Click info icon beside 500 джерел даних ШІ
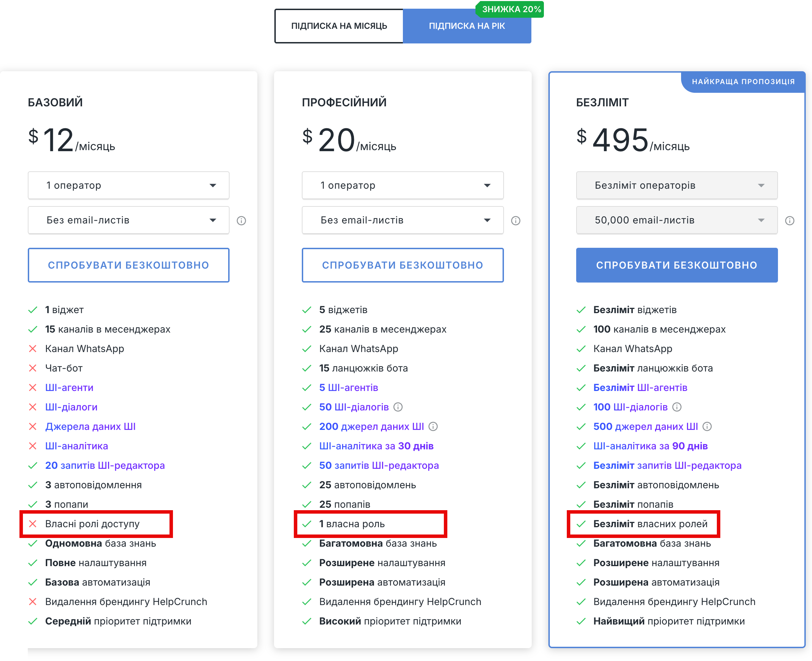This screenshot has height=661, width=812. point(707,426)
